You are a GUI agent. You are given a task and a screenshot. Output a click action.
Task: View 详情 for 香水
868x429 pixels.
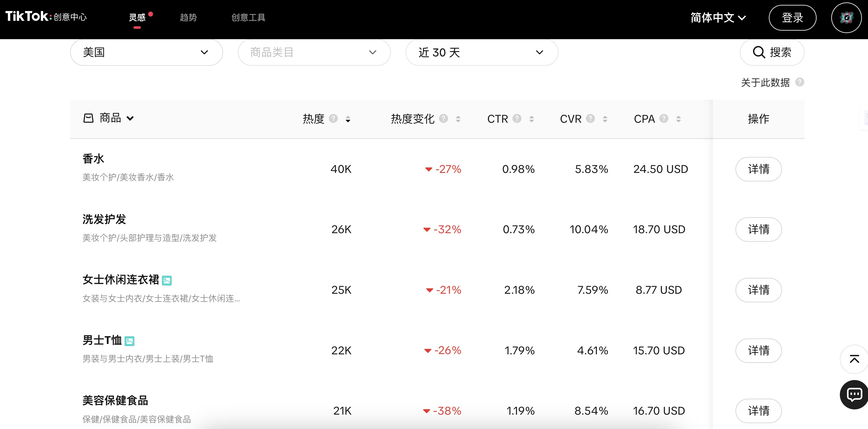(x=758, y=169)
